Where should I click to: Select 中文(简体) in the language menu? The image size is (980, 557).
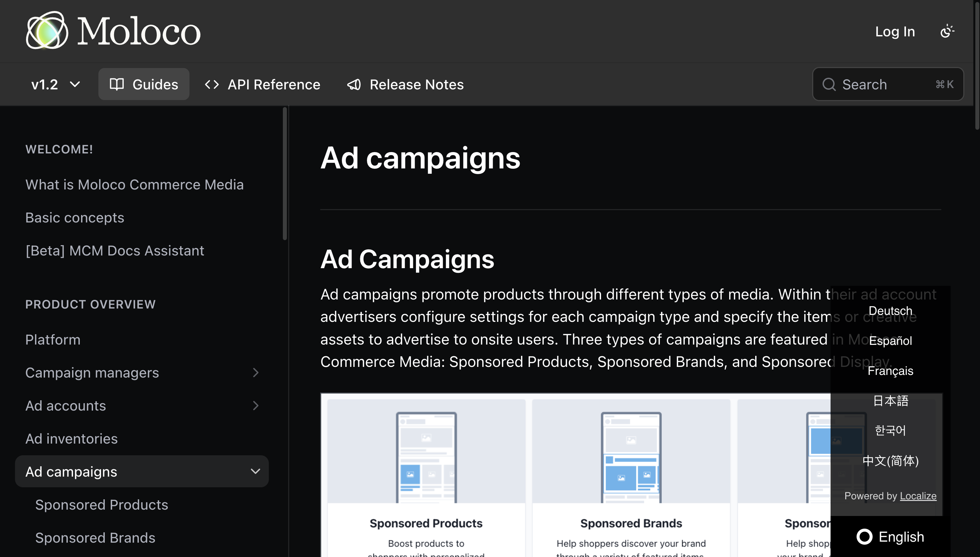(890, 461)
